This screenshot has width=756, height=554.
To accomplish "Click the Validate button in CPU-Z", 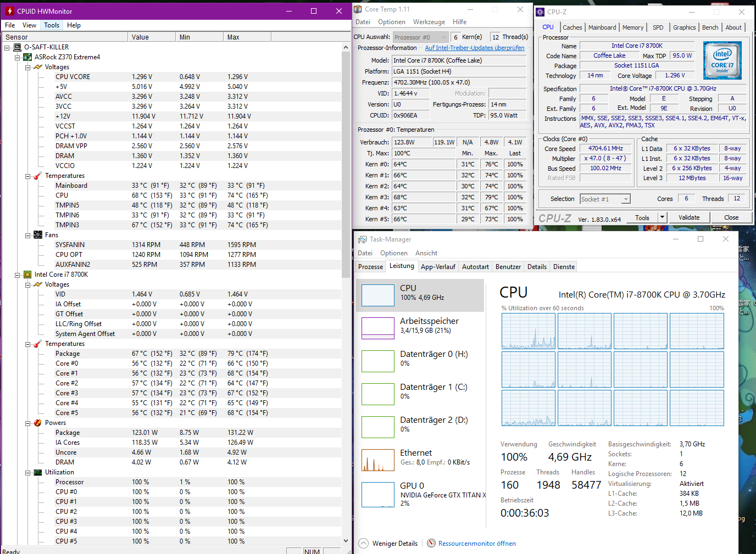I will click(689, 217).
